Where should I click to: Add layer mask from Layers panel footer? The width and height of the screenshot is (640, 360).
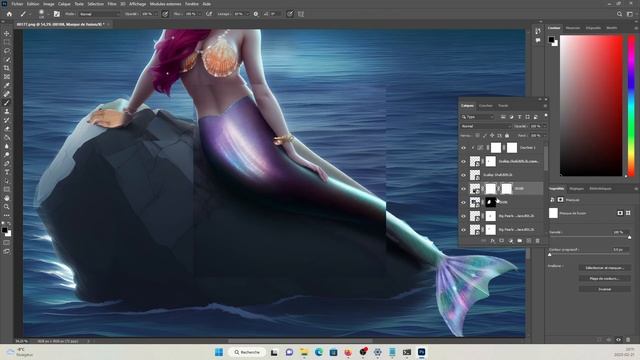coord(502,241)
